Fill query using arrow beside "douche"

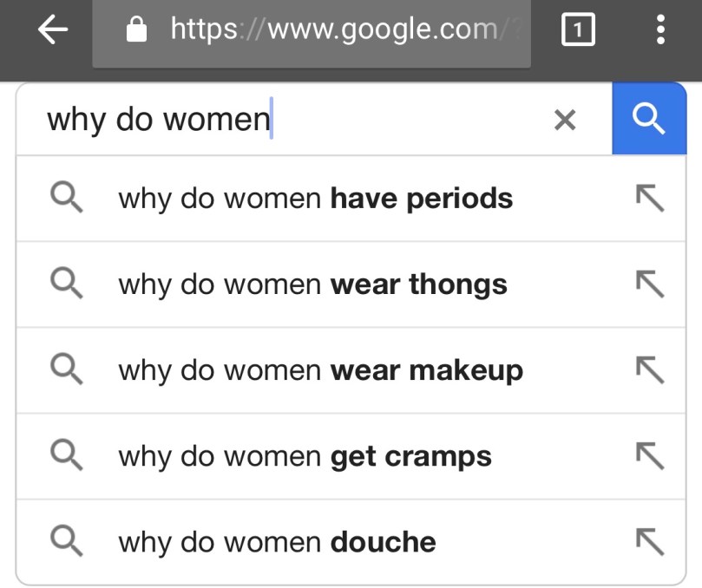pyautogui.click(x=649, y=542)
